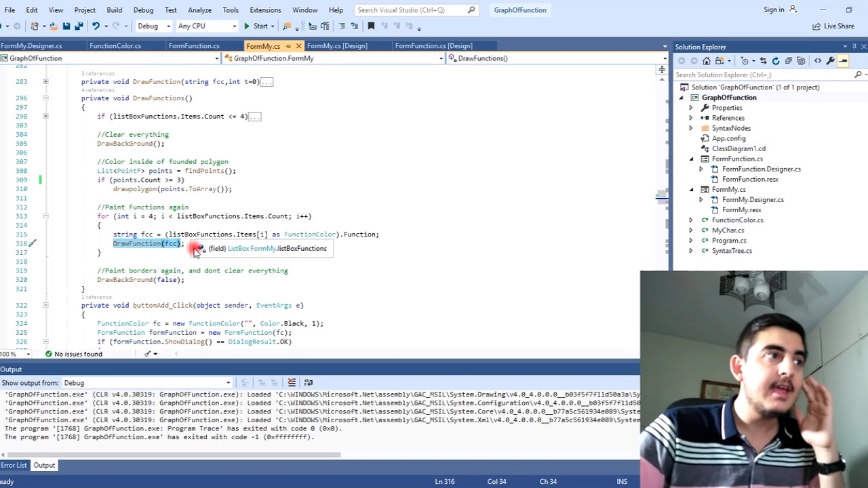Click the Save All toolbar icon
Image resolution: width=868 pixels, height=488 pixels.
tap(79, 26)
